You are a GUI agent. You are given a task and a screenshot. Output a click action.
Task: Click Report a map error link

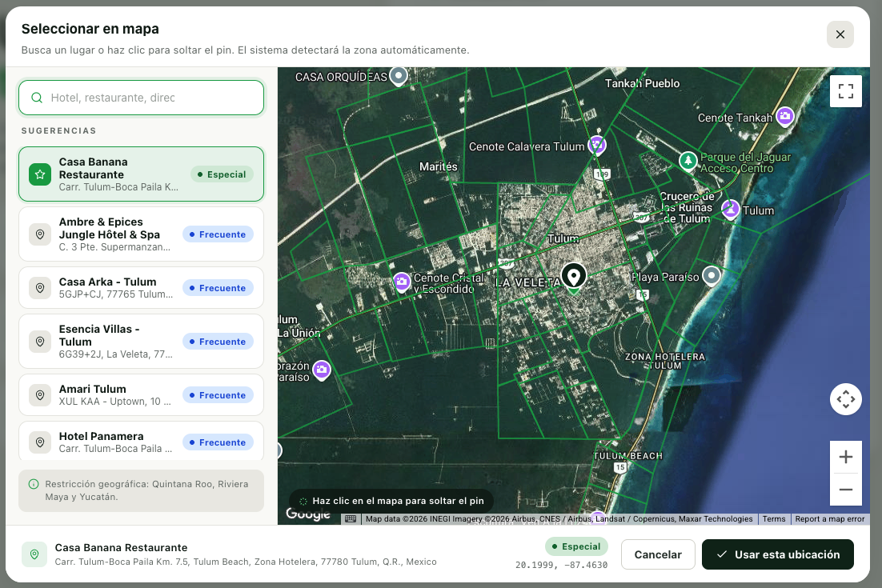830,519
